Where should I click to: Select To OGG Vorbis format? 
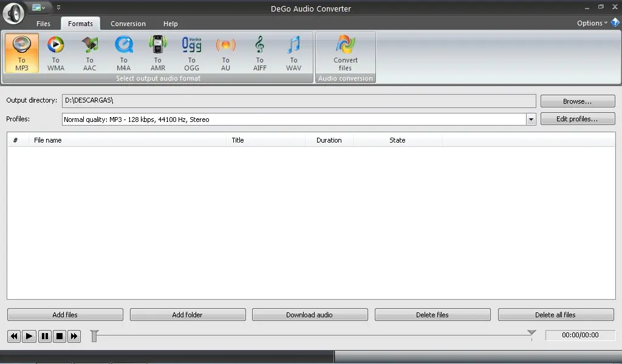pyautogui.click(x=191, y=53)
